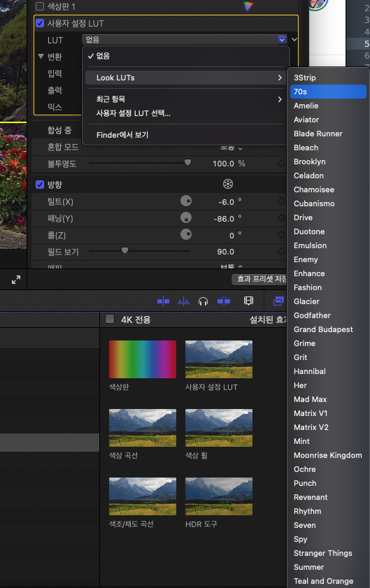Click the color wheel icon on 색상판 1
Image resolution: width=370 pixels, height=588 pixels.
coord(248,6)
